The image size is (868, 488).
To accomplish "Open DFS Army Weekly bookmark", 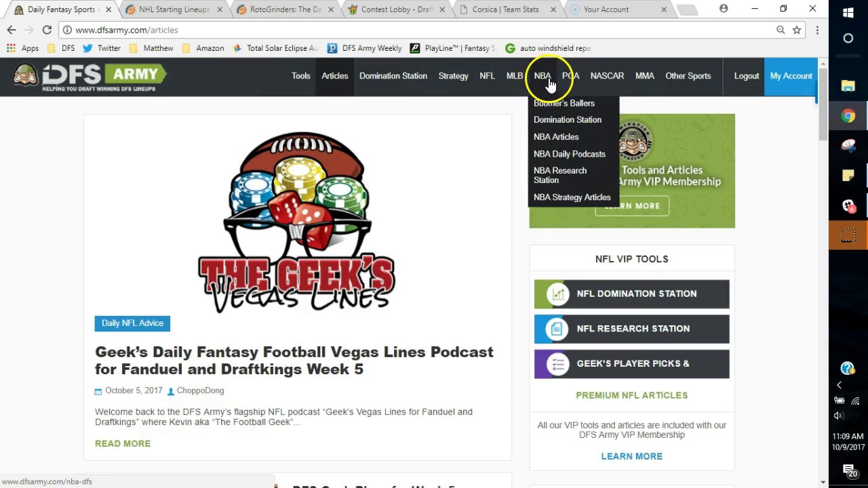I will [365, 48].
